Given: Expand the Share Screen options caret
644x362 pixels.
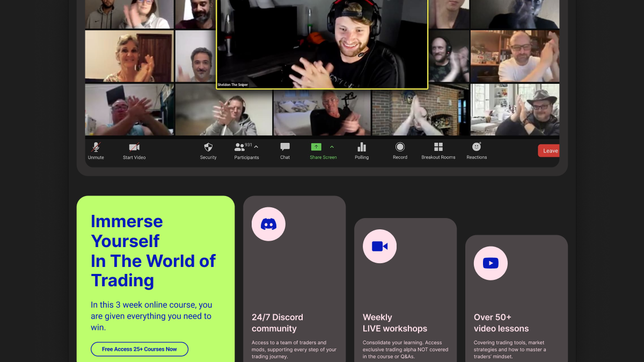Looking at the screenshot, I should tap(332, 147).
